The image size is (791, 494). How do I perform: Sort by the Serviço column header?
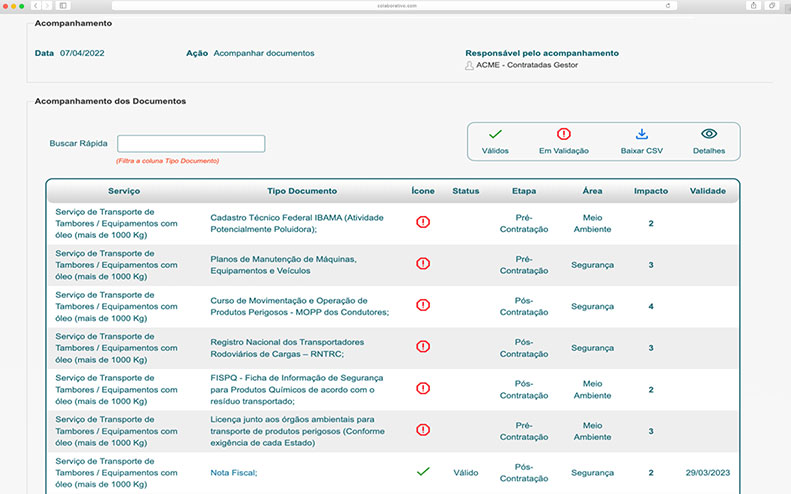click(124, 191)
